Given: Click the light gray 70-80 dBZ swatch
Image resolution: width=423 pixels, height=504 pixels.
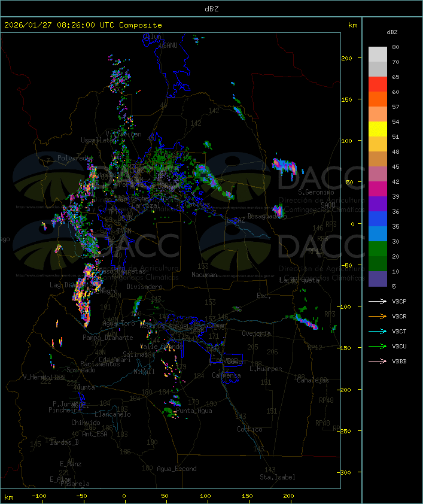Looking at the screenshot, I should [x=378, y=54].
